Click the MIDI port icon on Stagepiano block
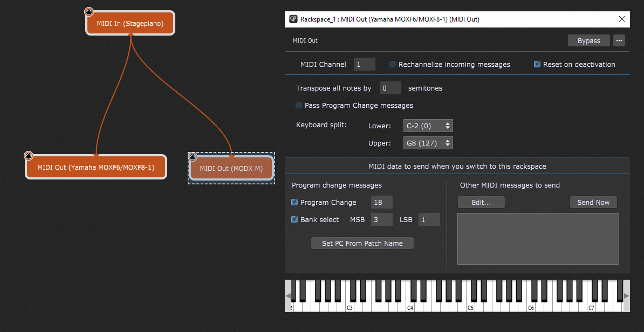Image resolution: width=644 pixels, height=332 pixels. [89, 12]
